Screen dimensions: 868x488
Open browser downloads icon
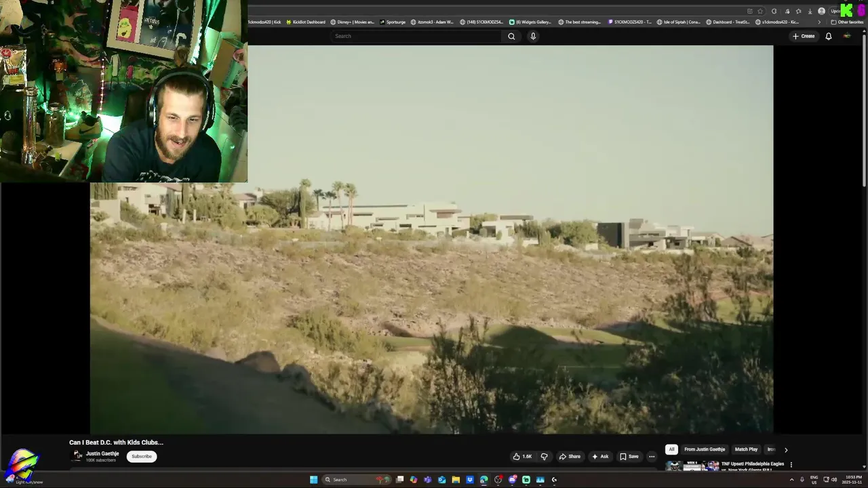tap(810, 11)
